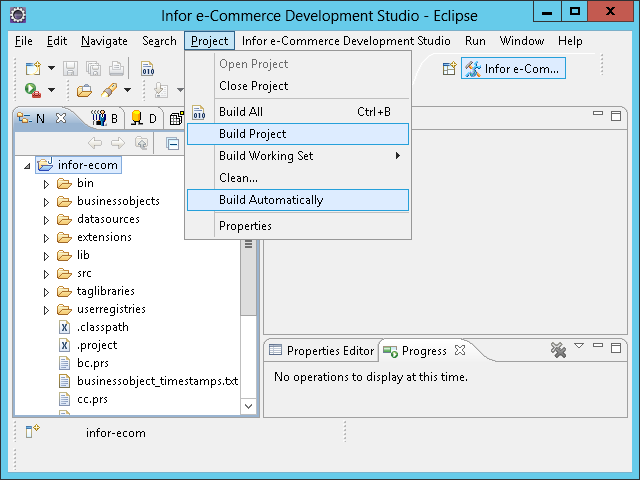The width and height of the screenshot is (640, 480).
Task: Collapse the infor-ecom project tree
Action: click(x=27, y=165)
